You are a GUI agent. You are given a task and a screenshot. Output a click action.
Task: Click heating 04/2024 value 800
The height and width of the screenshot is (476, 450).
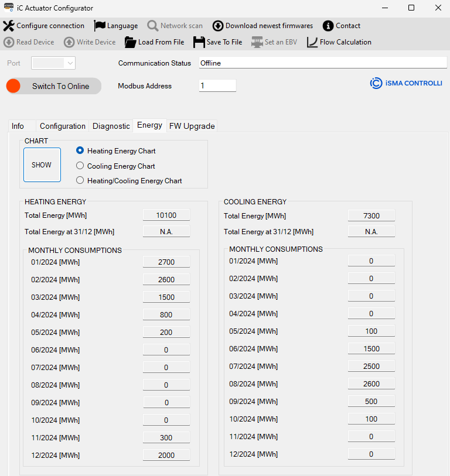(166, 314)
